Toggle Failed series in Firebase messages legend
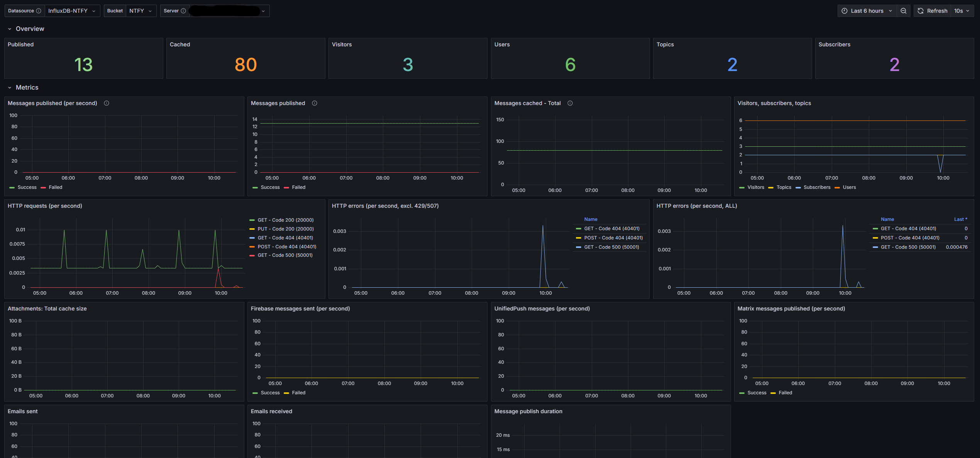This screenshot has height=458, width=980. [298, 393]
